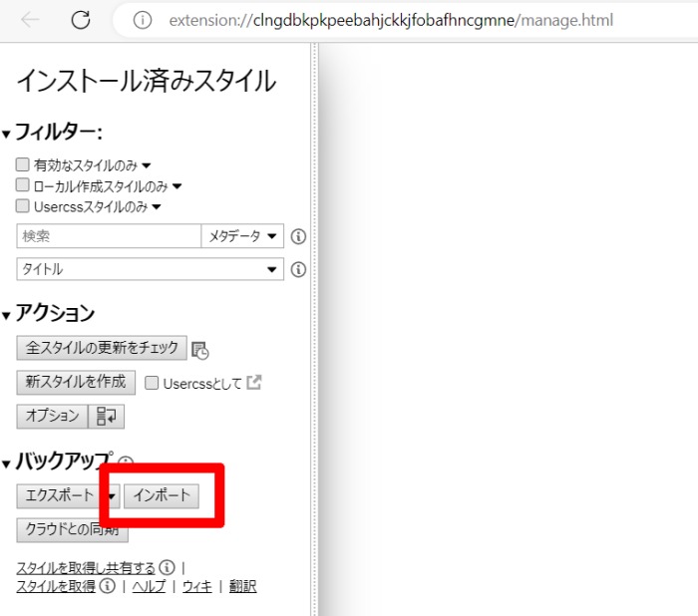Image resolution: width=698 pixels, height=616 pixels.
Task: Open the メタデータ search scope dropdown
Action: (x=242, y=236)
